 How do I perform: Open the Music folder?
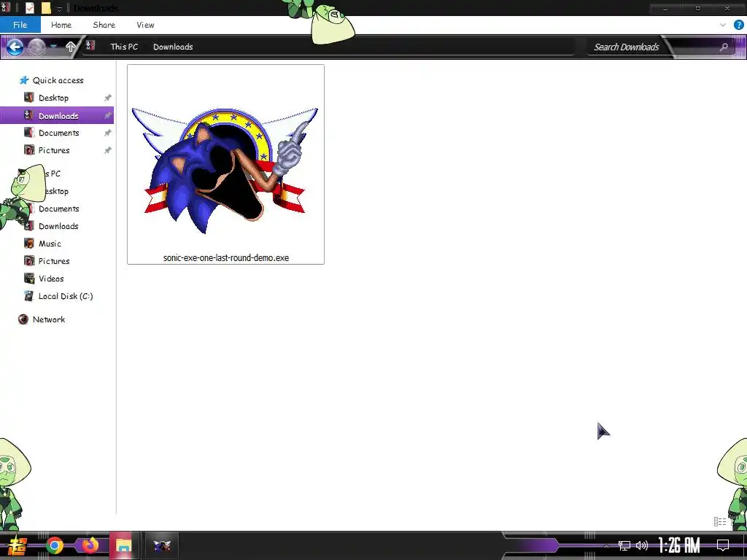(50, 244)
